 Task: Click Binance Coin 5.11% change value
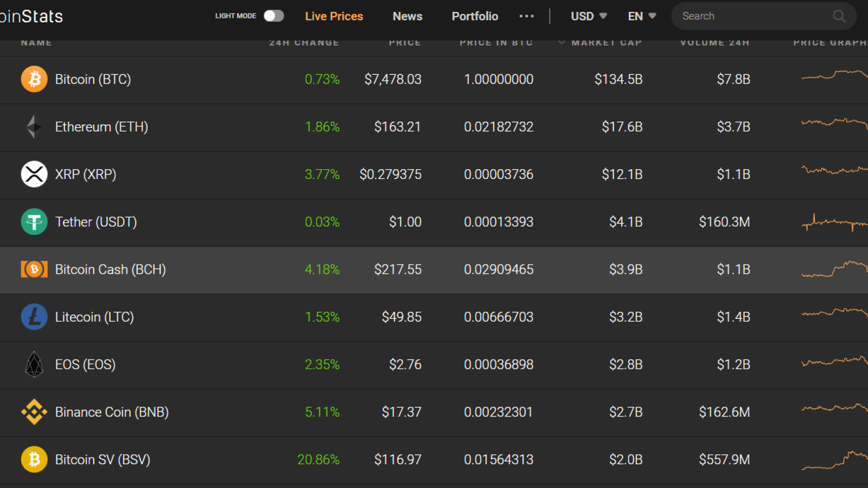(x=322, y=412)
